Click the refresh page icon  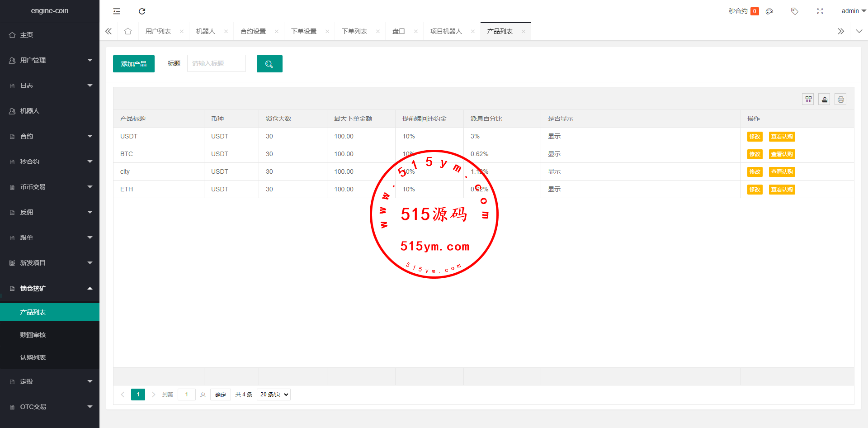click(142, 11)
